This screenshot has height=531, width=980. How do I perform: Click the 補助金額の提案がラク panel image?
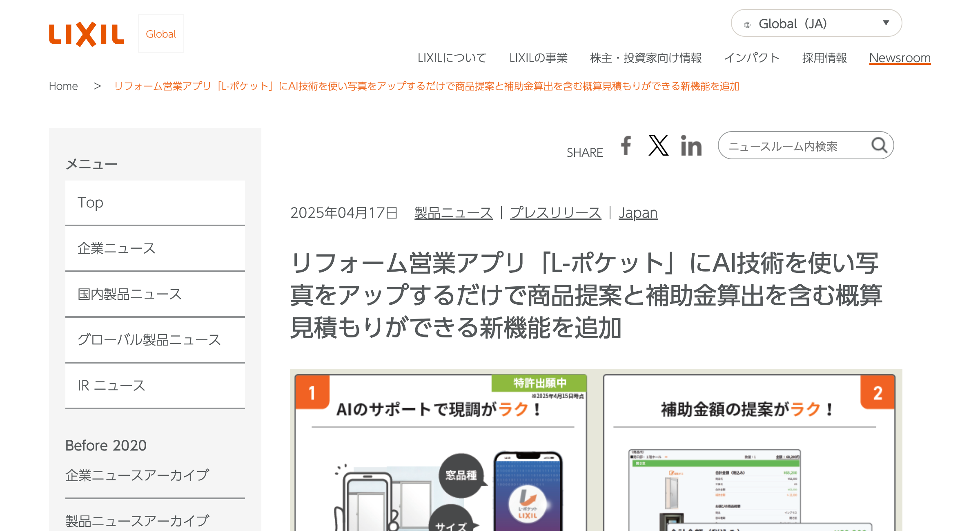pos(749,453)
